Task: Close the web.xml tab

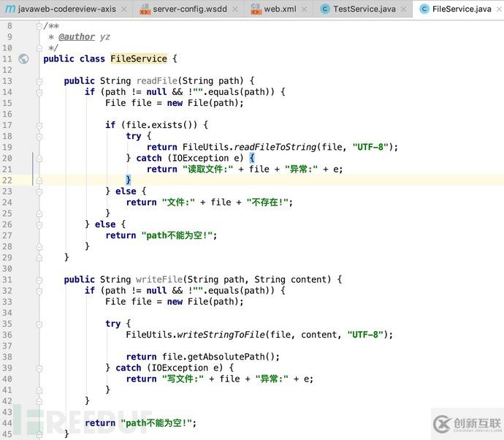Action: point(305,10)
